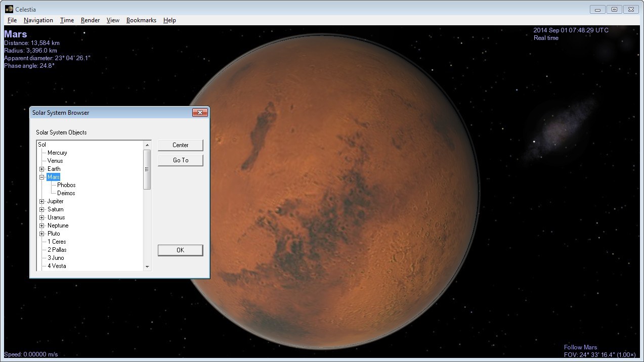The image size is (644, 362).
Task: Open the Render menu
Action: tap(90, 20)
